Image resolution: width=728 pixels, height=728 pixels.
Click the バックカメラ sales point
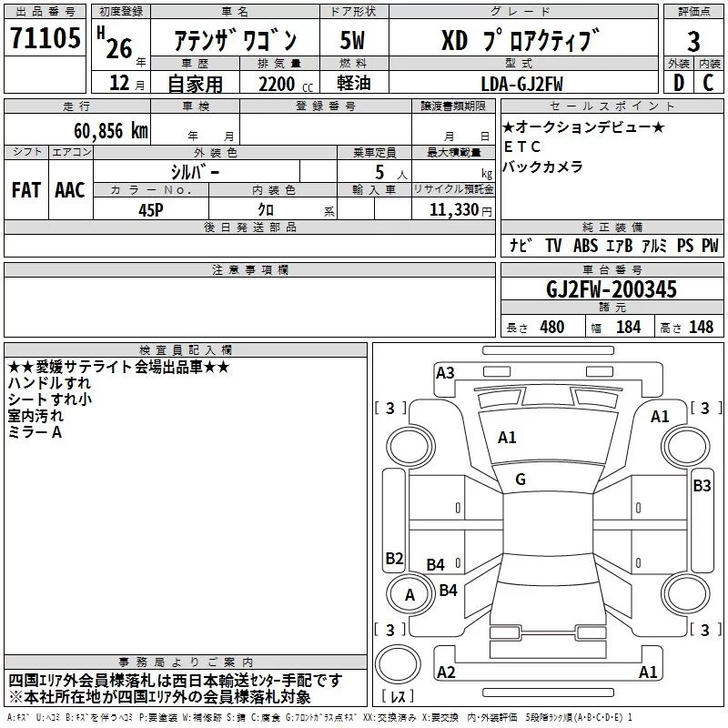pos(542,167)
